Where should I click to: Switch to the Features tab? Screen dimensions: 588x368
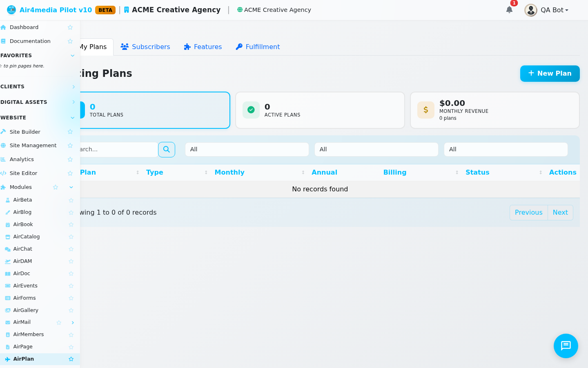point(203,47)
